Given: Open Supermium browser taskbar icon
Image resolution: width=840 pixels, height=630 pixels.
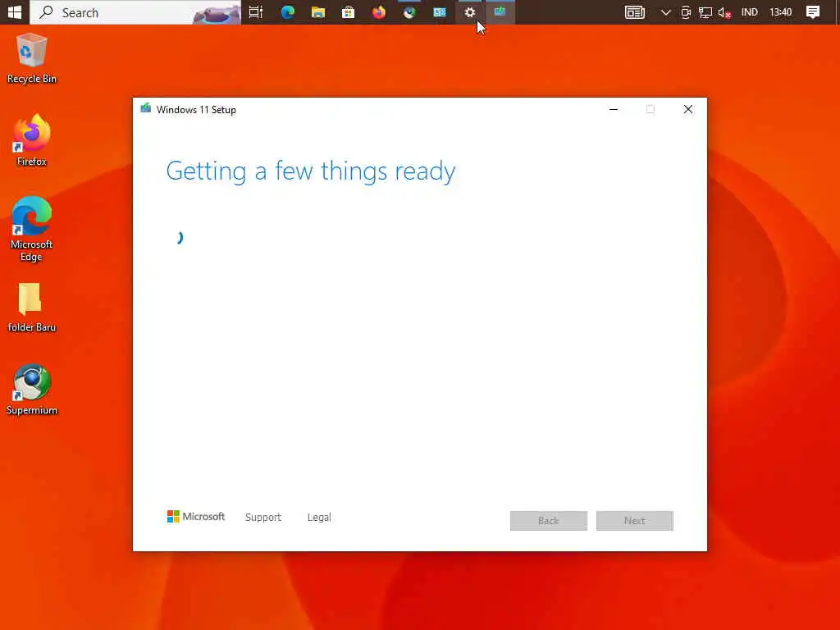Looking at the screenshot, I should (x=409, y=11).
